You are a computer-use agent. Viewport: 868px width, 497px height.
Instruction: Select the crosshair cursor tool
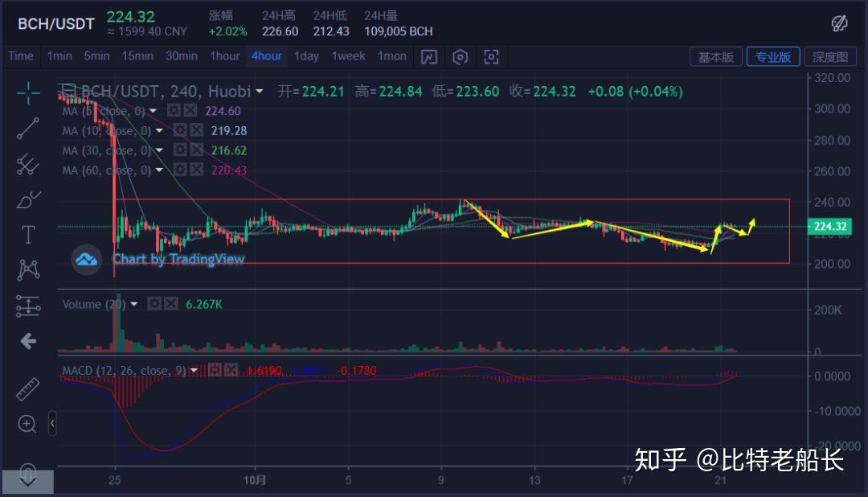(27, 92)
